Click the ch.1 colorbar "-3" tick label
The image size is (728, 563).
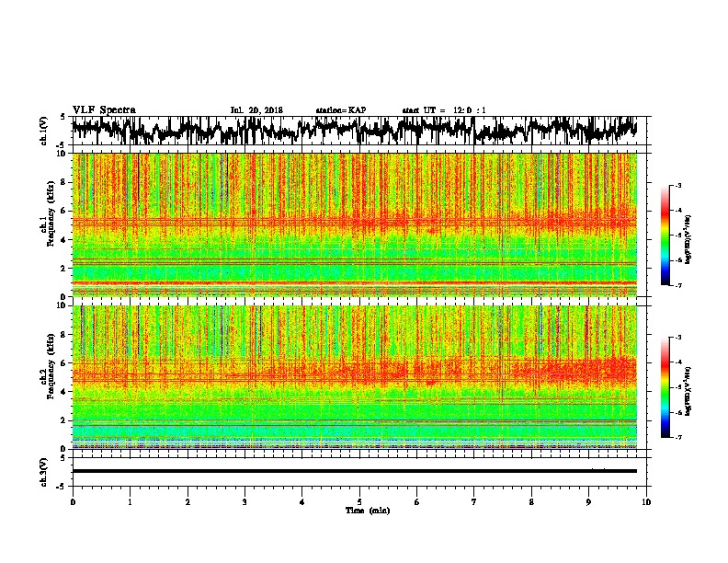pyautogui.click(x=678, y=186)
